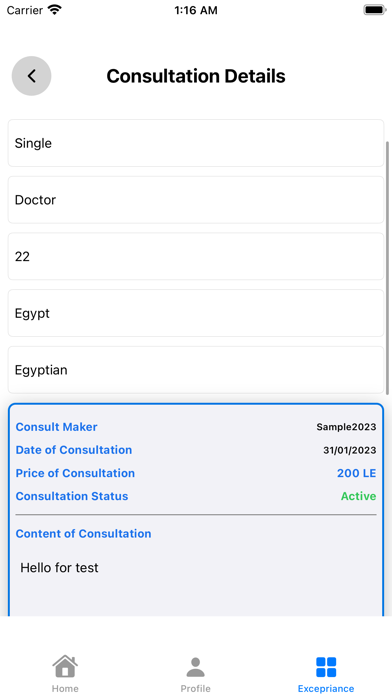Switch to the Profile tab label
This screenshot has height=696, width=392.
(195, 688)
